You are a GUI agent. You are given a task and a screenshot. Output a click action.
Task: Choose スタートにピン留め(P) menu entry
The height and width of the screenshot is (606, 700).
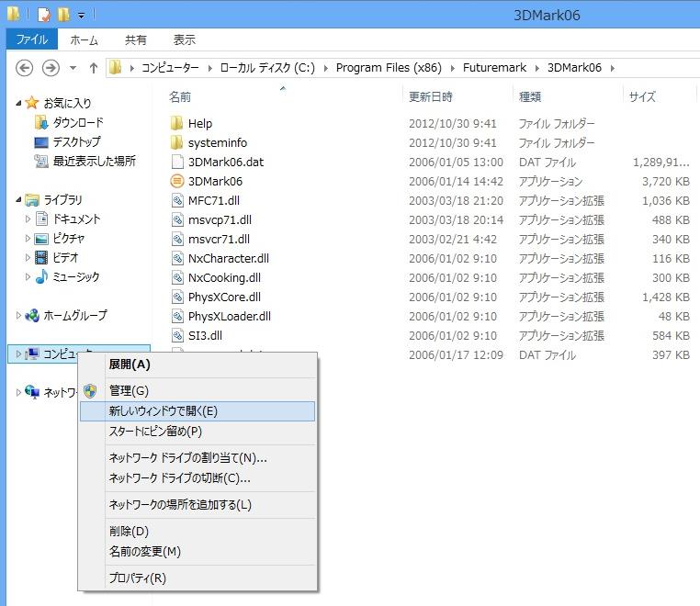pyautogui.click(x=198, y=432)
